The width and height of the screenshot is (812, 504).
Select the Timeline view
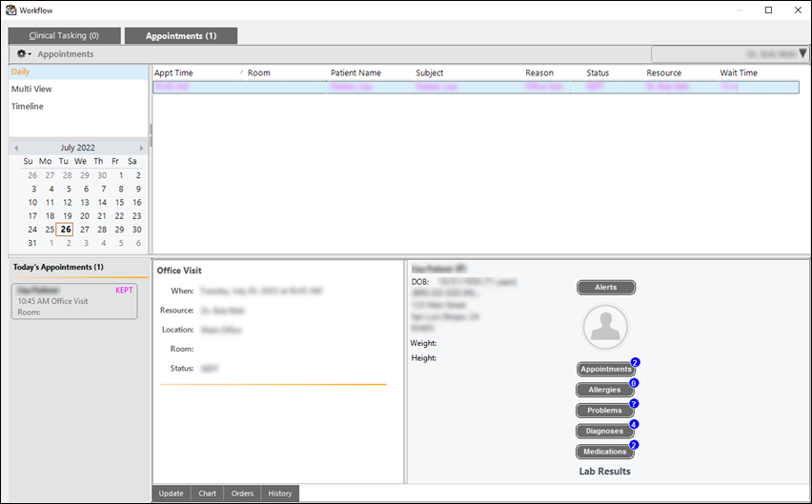[28, 106]
